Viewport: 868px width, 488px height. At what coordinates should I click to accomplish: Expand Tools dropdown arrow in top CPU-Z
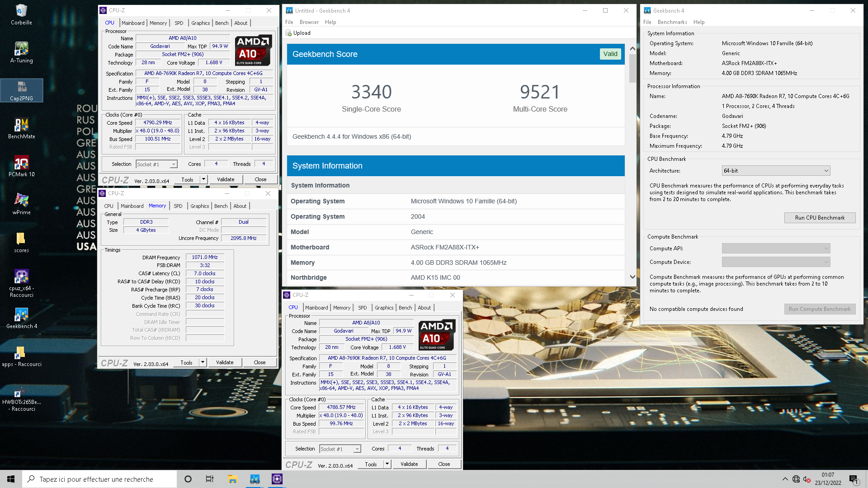(x=203, y=179)
